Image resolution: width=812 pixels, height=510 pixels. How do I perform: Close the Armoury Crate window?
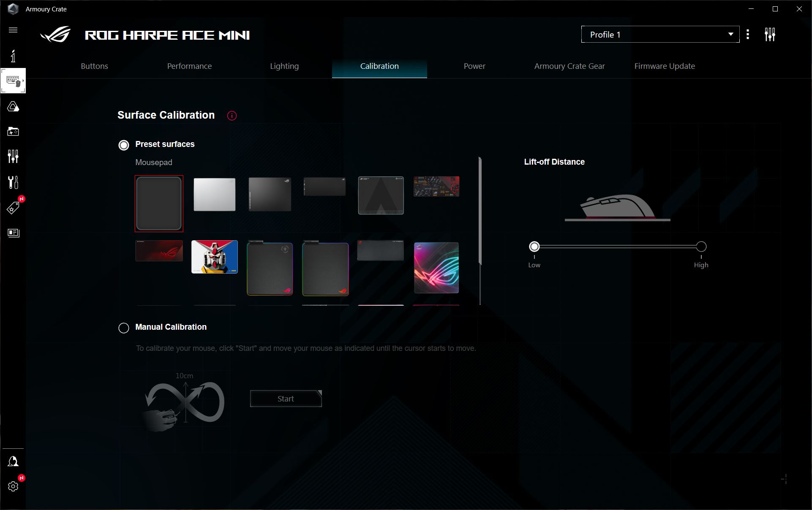pos(799,9)
